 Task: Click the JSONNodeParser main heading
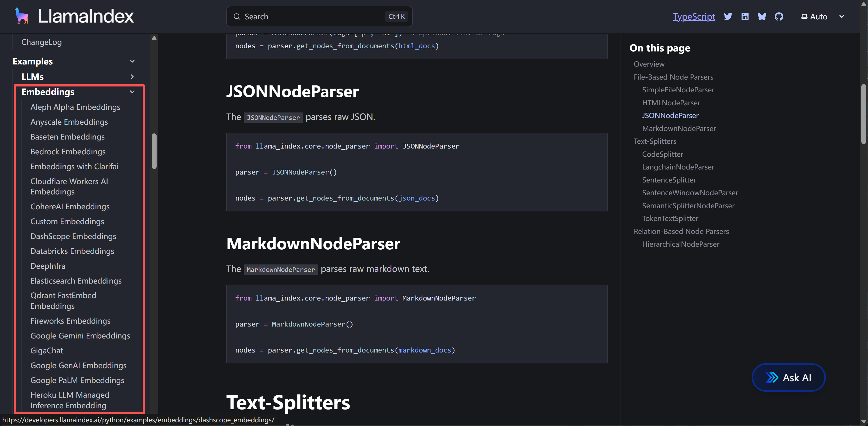(293, 92)
